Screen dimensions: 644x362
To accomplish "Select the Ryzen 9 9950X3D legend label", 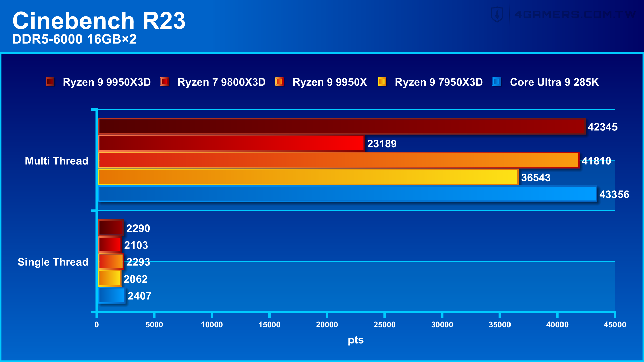I will (107, 82).
